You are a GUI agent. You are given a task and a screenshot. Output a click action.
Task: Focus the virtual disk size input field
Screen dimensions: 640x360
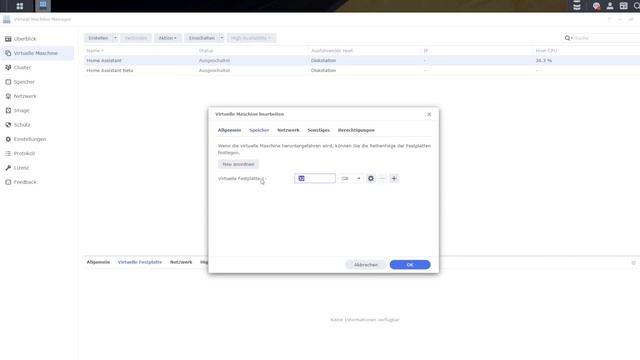click(315, 178)
